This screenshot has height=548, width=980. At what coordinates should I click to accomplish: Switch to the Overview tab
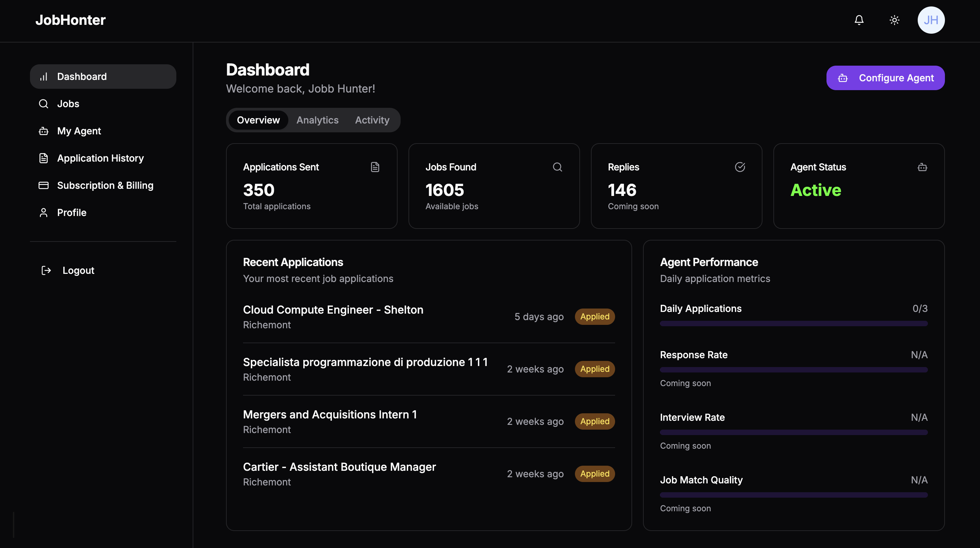[x=258, y=120]
